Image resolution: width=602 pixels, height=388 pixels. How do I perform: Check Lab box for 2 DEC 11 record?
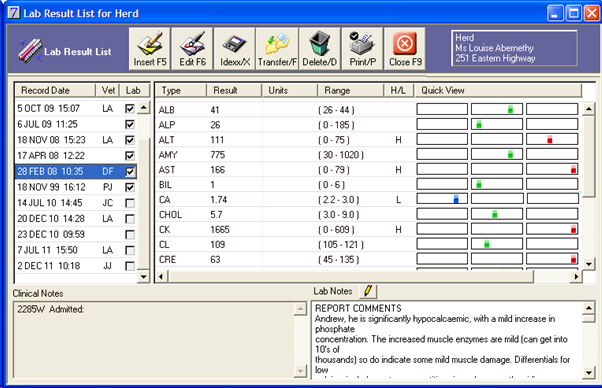pyautogui.click(x=130, y=266)
